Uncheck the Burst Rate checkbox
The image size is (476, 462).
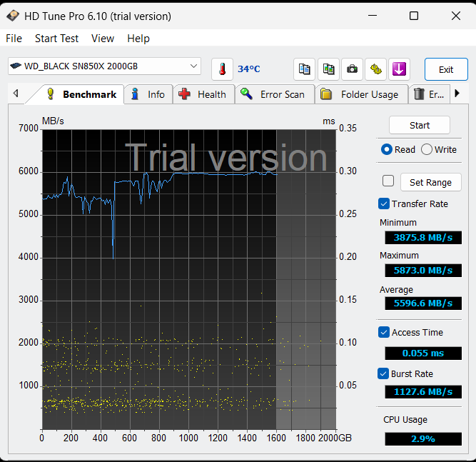point(383,373)
